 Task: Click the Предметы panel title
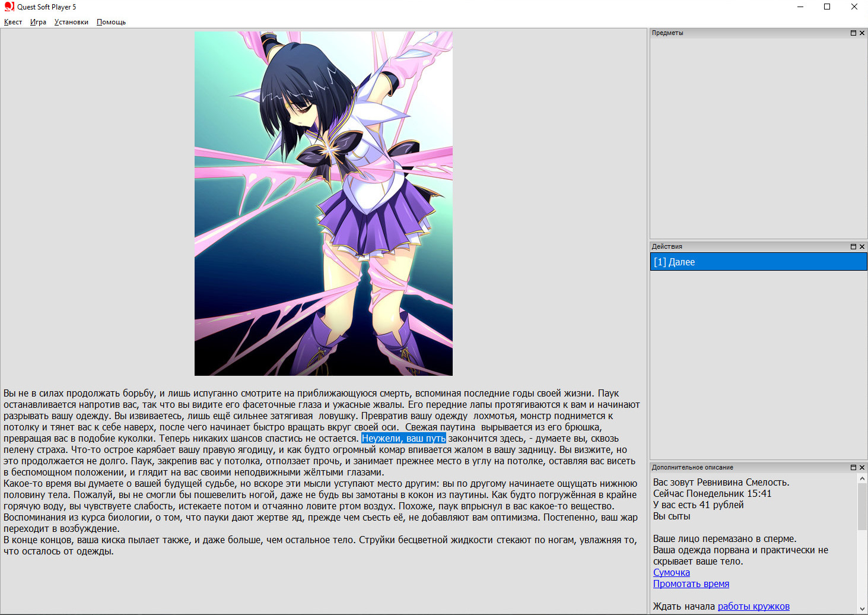click(667, 33)
